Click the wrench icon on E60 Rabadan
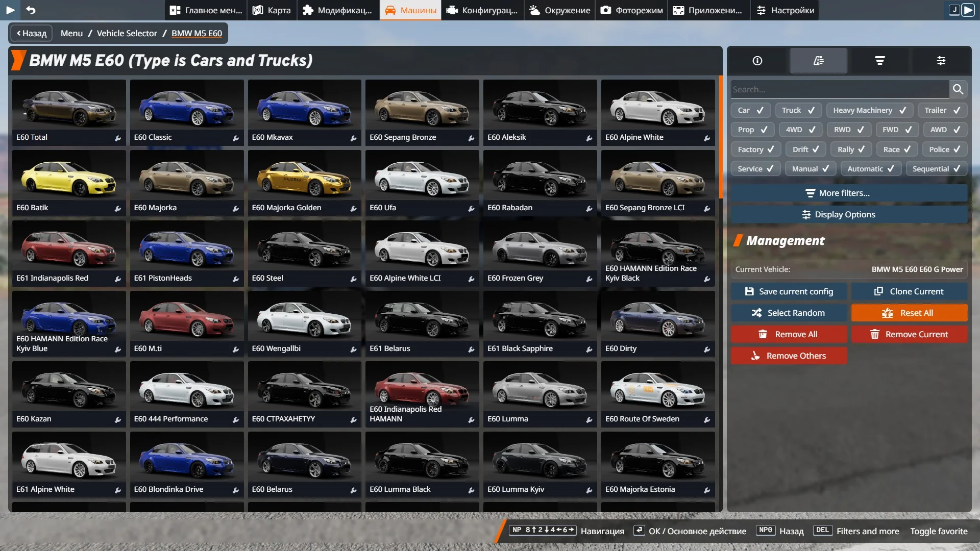980x551 pixels. [x=589, y=208]
